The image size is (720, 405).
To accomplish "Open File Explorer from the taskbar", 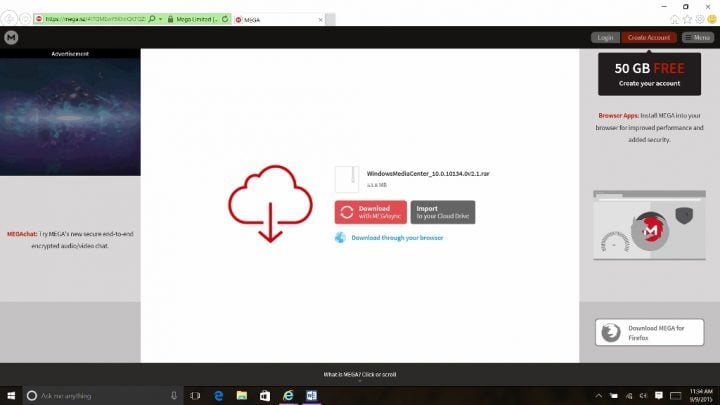I will click(x=240, y=395).
